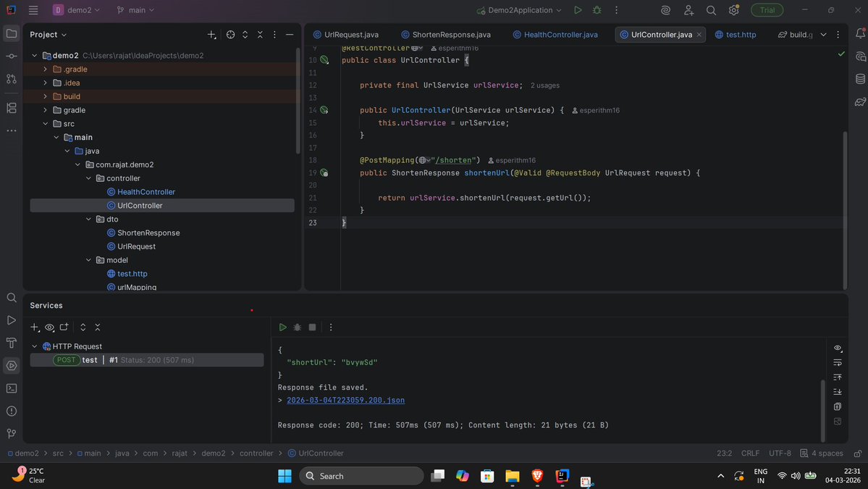Open the AI assistant swirl icon in title bar

[x=665, y=10]
